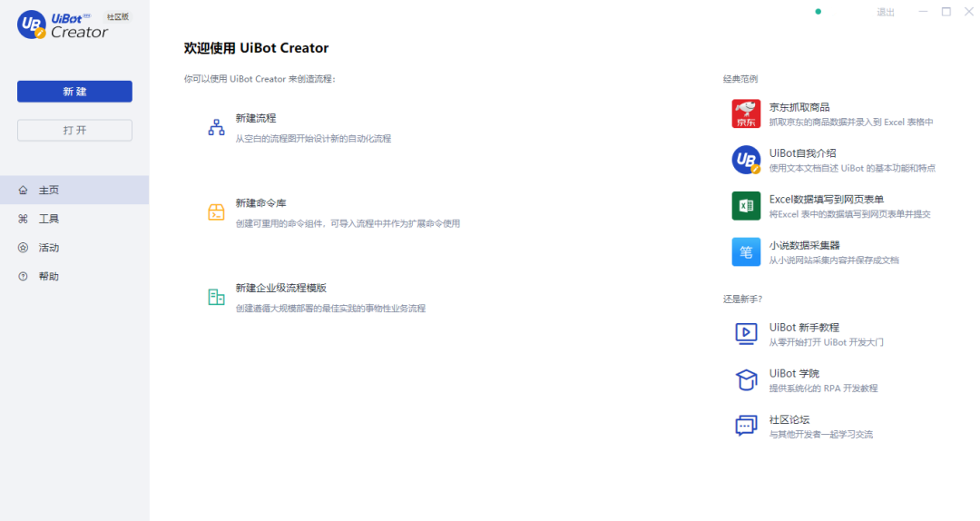Click description 抓取京东的商品数据并录入到 Excel 表格中
Image resolution: width=980 pixels, height=521 pixels.
coord(850,122)
